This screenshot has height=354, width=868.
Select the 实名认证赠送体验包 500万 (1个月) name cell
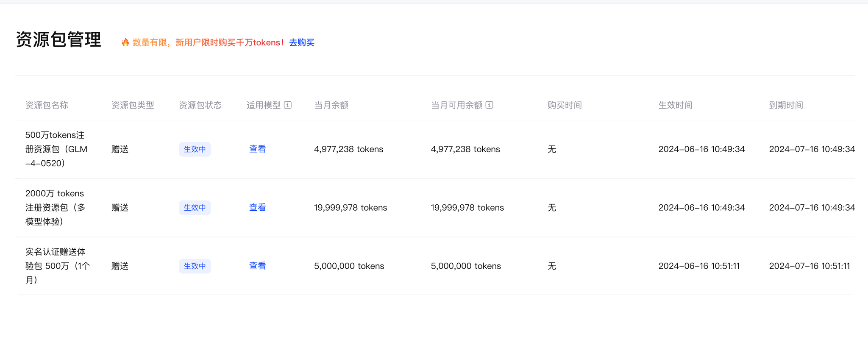pyautogui.click(x=58, y=266)
